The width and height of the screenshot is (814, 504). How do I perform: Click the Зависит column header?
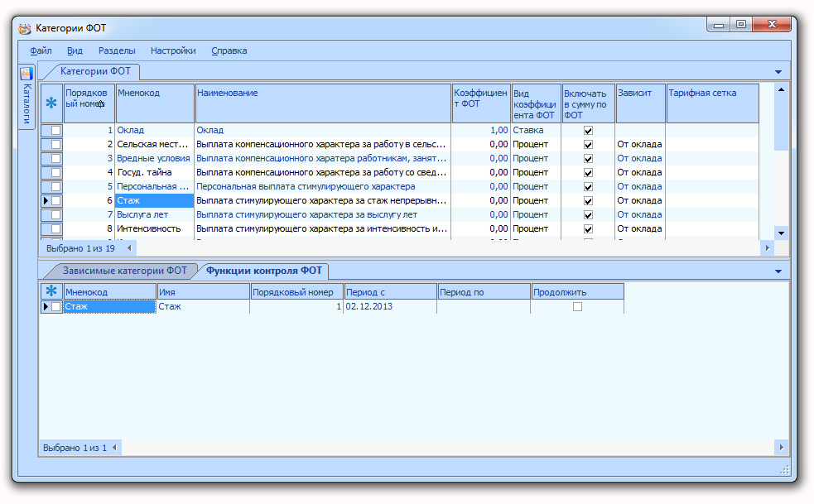coord(640,103)
